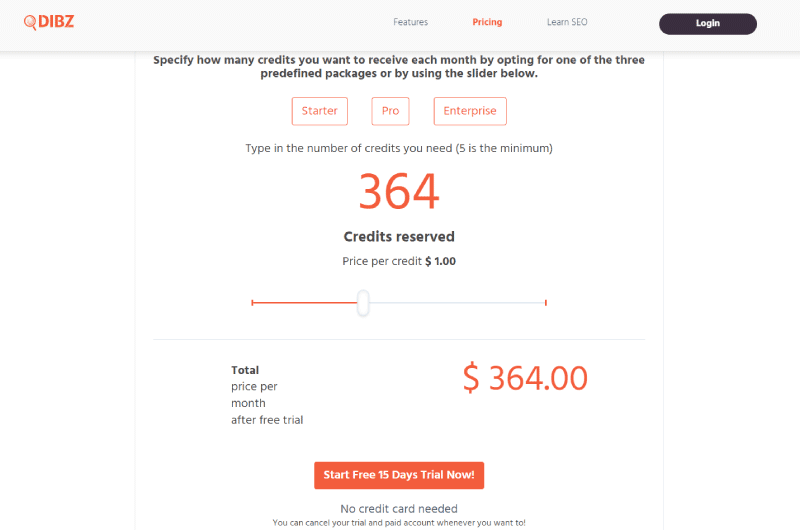The width and height of the screenshot is (800, 530).
Task: Click the orange filled slider track
Action: pyautogui.click(x=305, y=302)
